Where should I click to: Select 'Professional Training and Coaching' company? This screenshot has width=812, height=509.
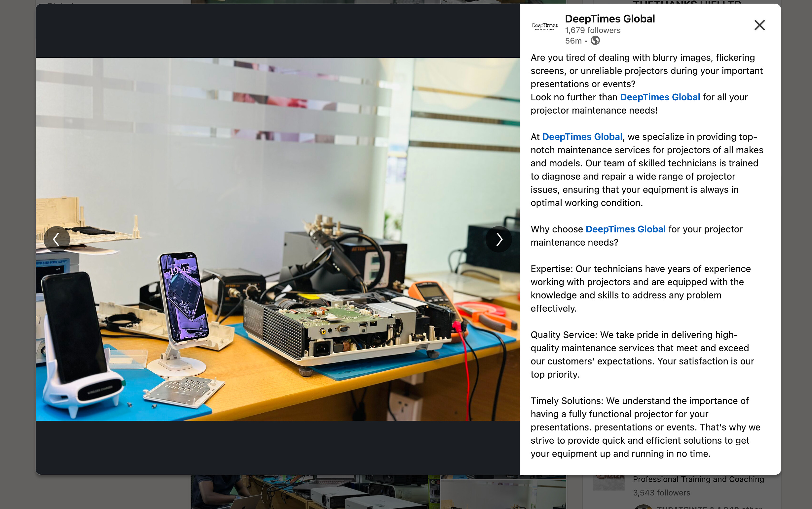pyautogui.click(x=698, y=479)
